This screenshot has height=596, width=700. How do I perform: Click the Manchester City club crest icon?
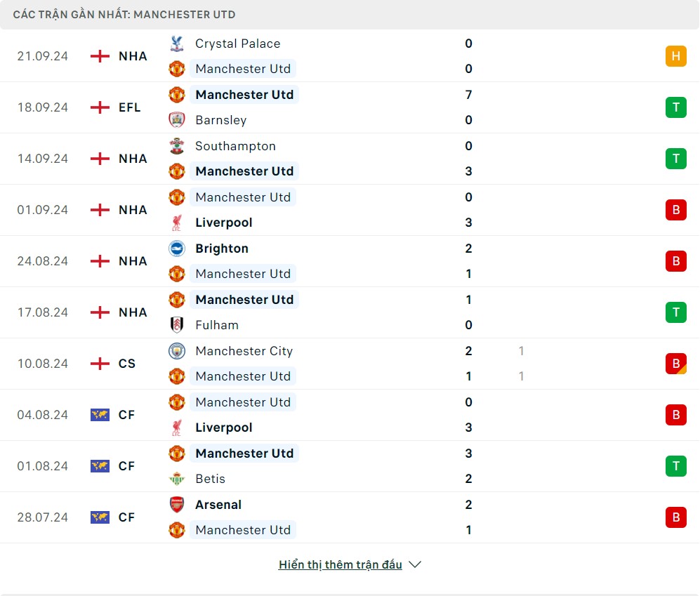pyautogui.click(x=177, y=351)
